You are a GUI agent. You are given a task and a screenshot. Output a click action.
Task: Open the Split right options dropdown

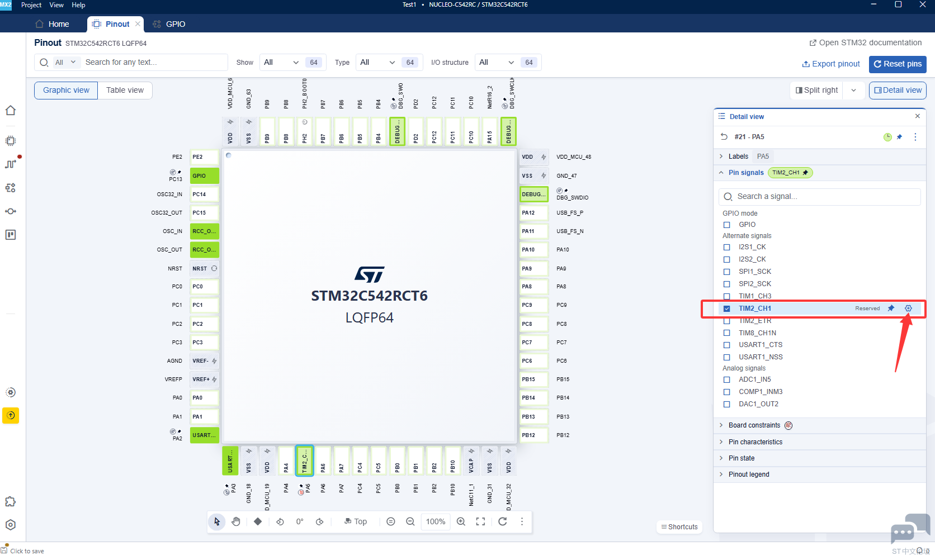[x=853, y=90]
